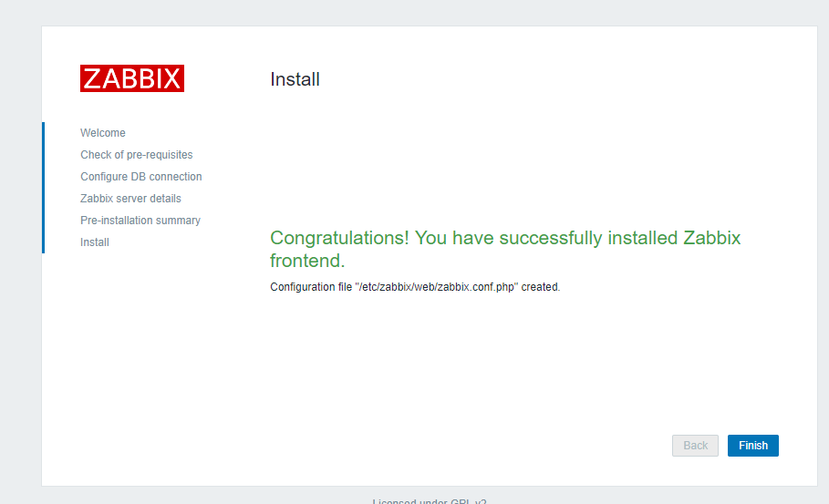The width and height of the screenshot is (829, 504).
Task: Click the Finish button
Action: point(753,446)
